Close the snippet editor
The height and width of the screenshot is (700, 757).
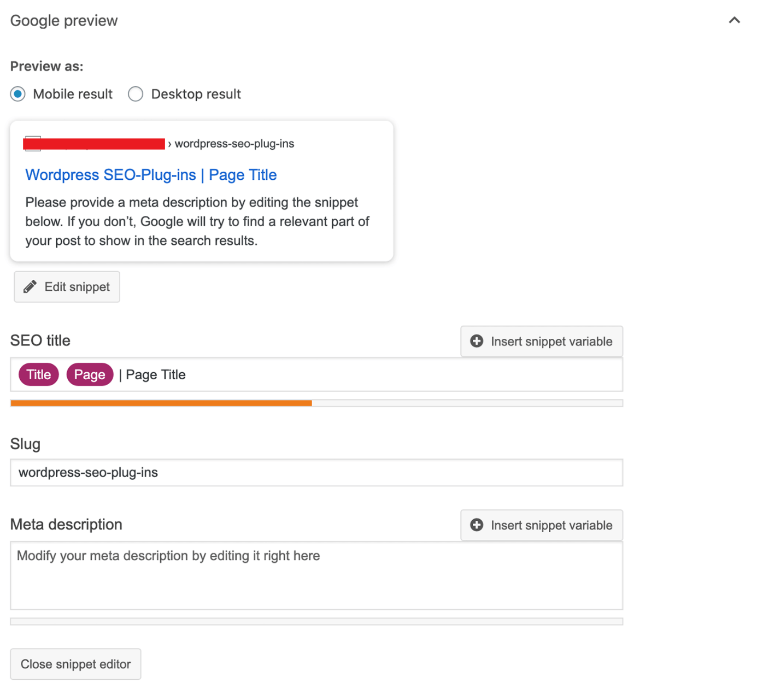tap(75, 664)
